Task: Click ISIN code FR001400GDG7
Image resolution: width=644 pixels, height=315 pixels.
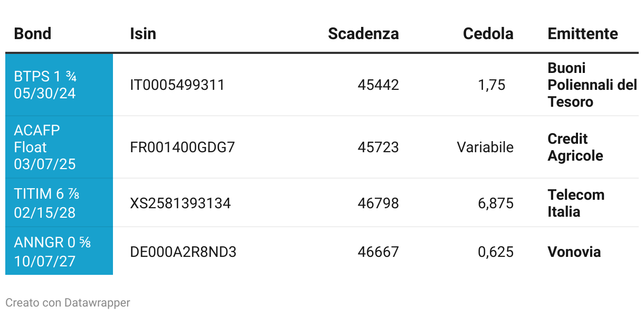Action: pyautogui.click(x=182, y=147)
